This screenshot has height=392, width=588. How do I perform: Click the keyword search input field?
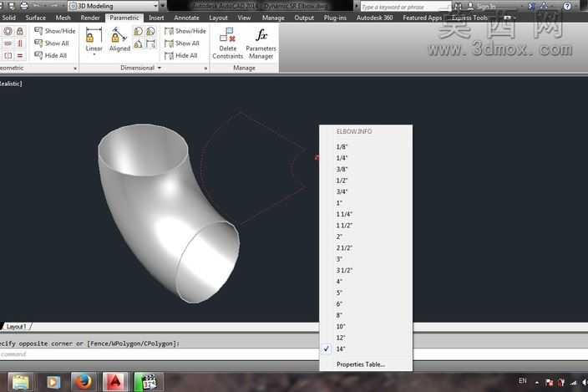pyautogui.click(x=405, y=7)
